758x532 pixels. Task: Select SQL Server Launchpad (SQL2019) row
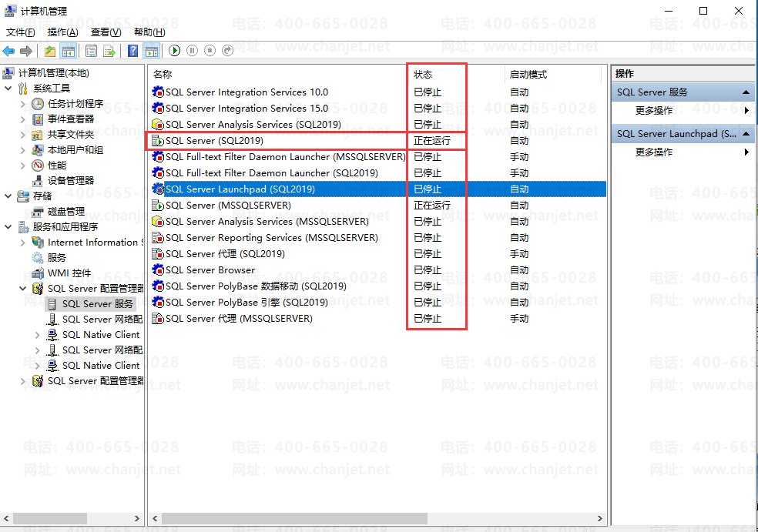[x=378, y=189]
